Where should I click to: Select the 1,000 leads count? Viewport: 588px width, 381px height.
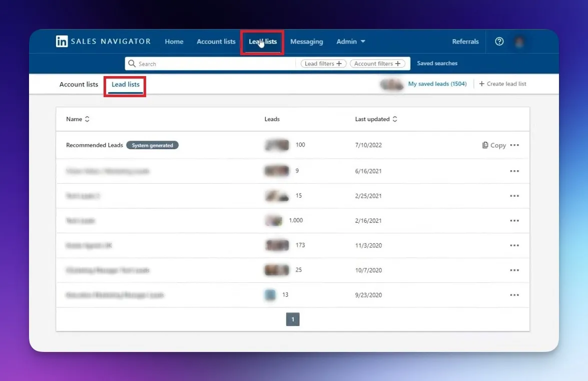tap(296, 220)
